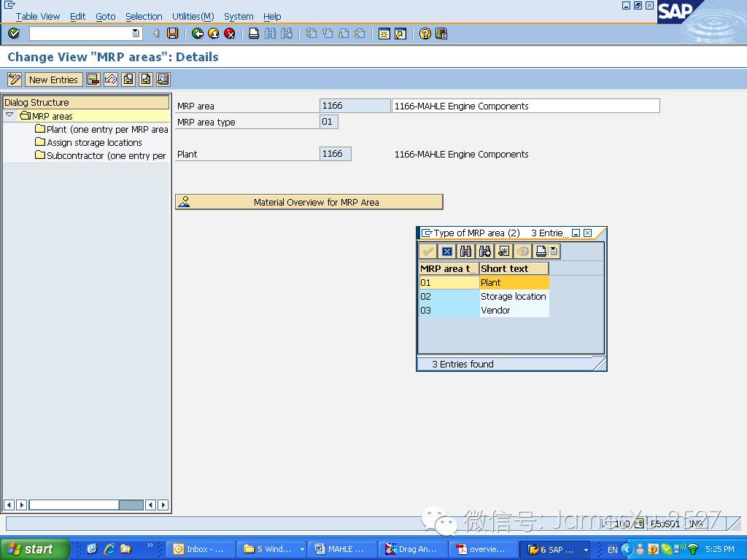The image size is (747, 560).
Task: Click the Print icon in main toolbar
Action: tap(254, 34)
